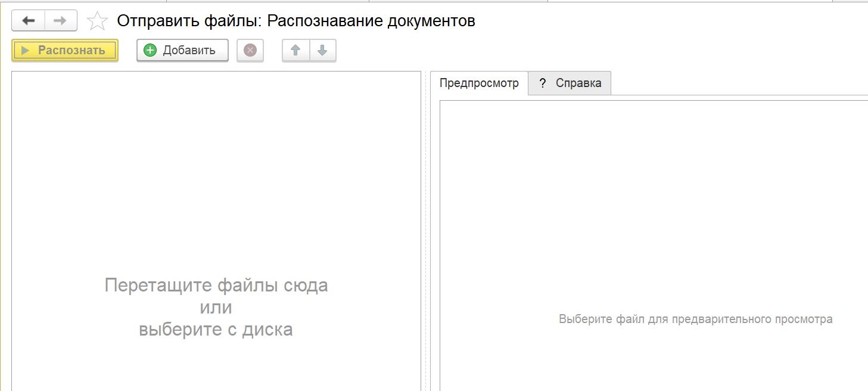Image resolution: width=868 pixels, height=391 pixels.
Task: Add this page to favorites with the star
Action: point(97,21)
